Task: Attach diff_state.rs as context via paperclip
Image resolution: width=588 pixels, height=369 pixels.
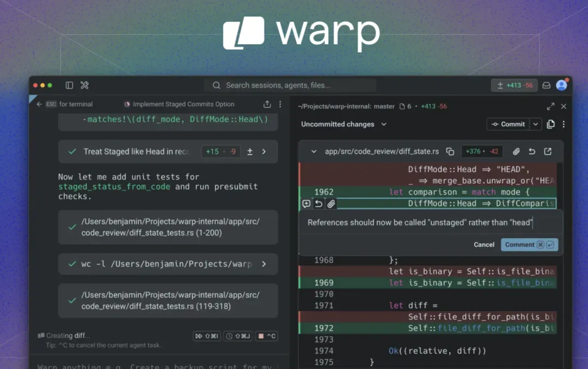Action: coord(516,152)
